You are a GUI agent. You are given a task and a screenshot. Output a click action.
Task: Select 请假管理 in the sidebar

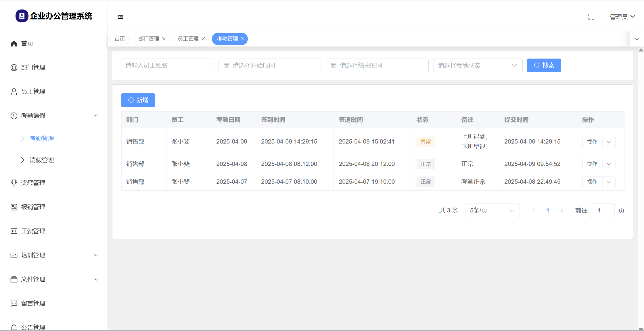(42, 160)
